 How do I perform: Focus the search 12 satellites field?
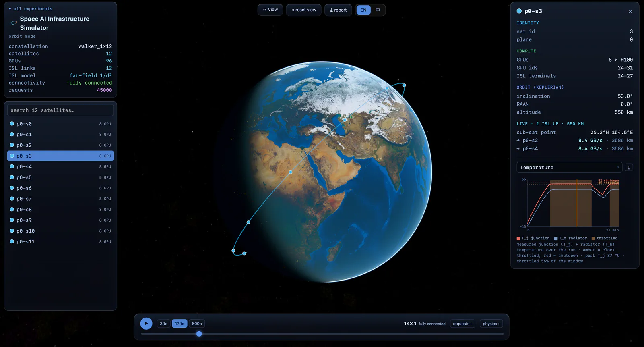click(x=60, y=110)
